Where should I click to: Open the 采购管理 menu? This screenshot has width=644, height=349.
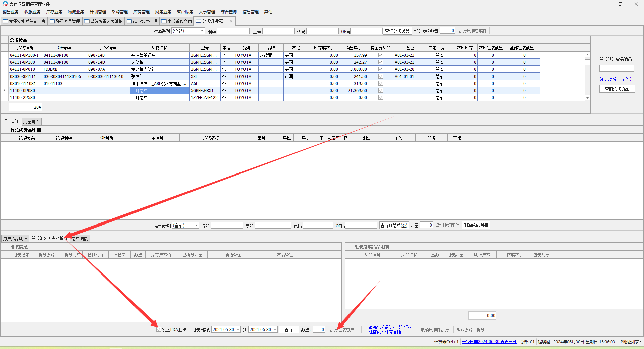click(x=120, y=12)
